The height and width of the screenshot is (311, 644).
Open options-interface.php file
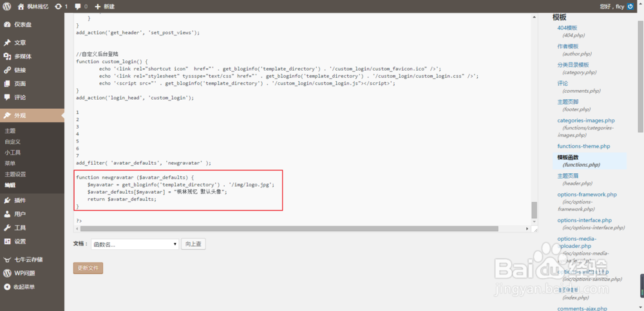(585, 220)
